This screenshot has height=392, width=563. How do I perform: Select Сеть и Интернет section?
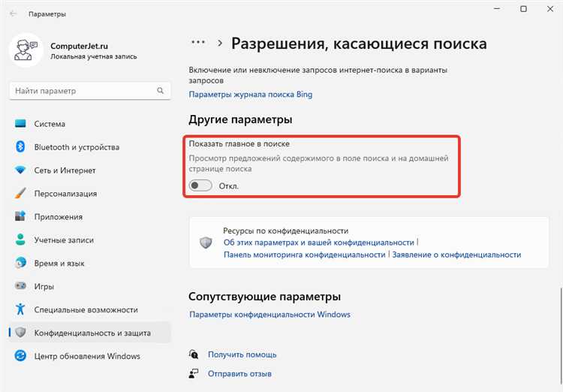click(90, 170)
